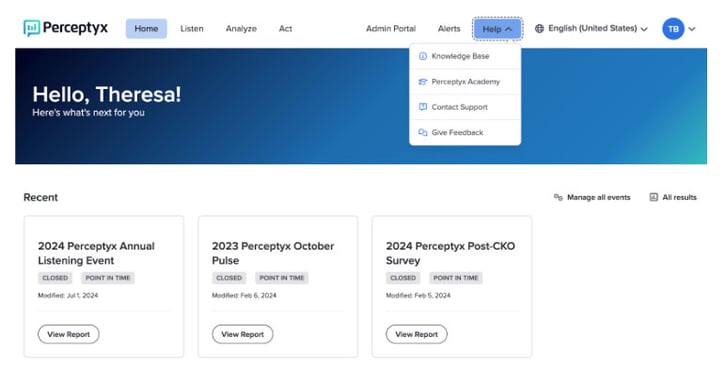
Task: Open the Analyze tab
Action: click(x=241, y=29)
